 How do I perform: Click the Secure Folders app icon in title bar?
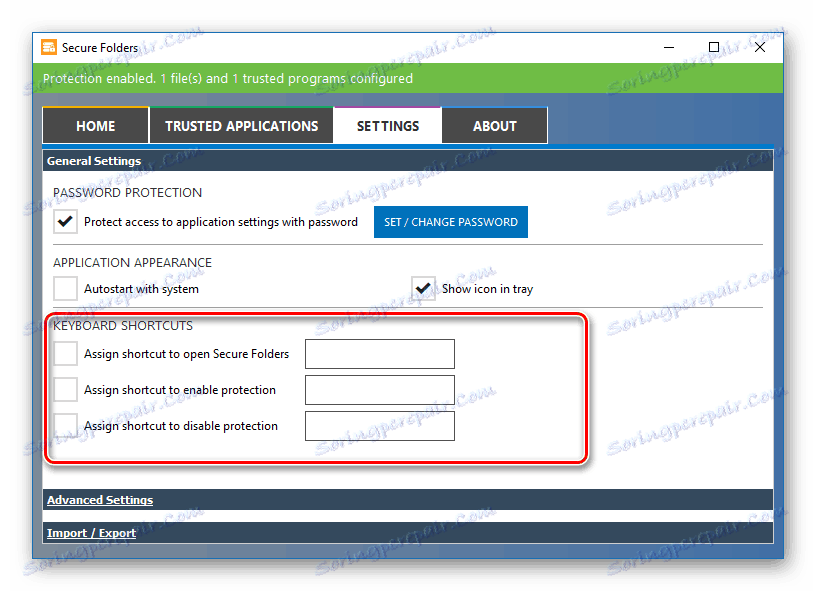(49, 47)
